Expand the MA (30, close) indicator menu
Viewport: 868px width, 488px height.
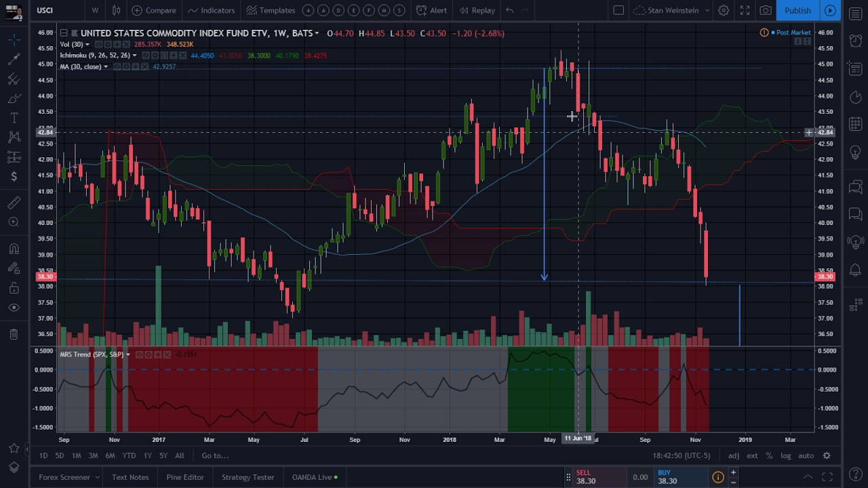[x=106, y=66]
